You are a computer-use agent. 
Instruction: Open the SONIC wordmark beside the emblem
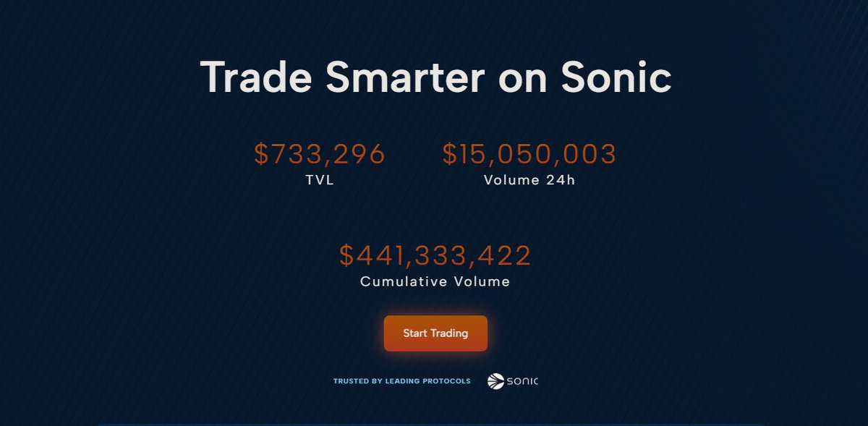pos(522,381)
